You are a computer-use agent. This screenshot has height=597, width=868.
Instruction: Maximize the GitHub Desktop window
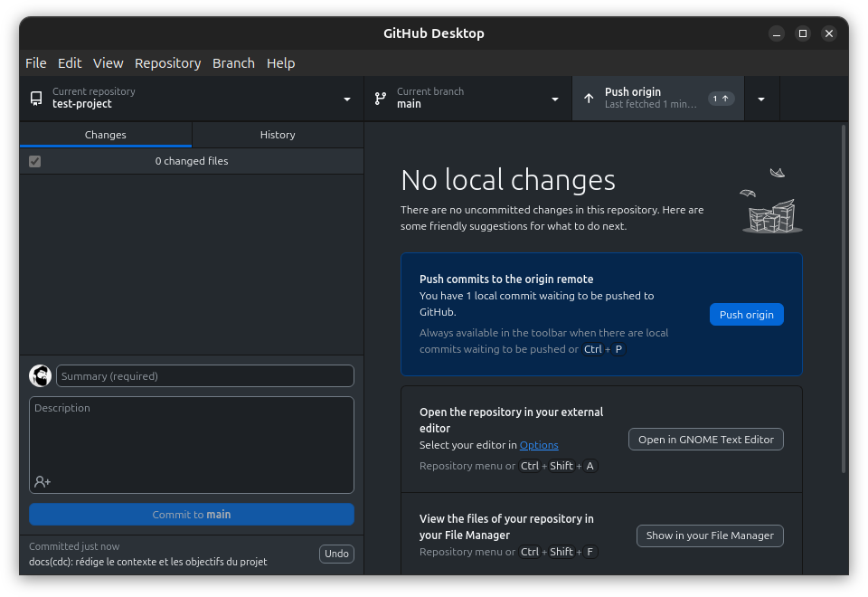803,33
